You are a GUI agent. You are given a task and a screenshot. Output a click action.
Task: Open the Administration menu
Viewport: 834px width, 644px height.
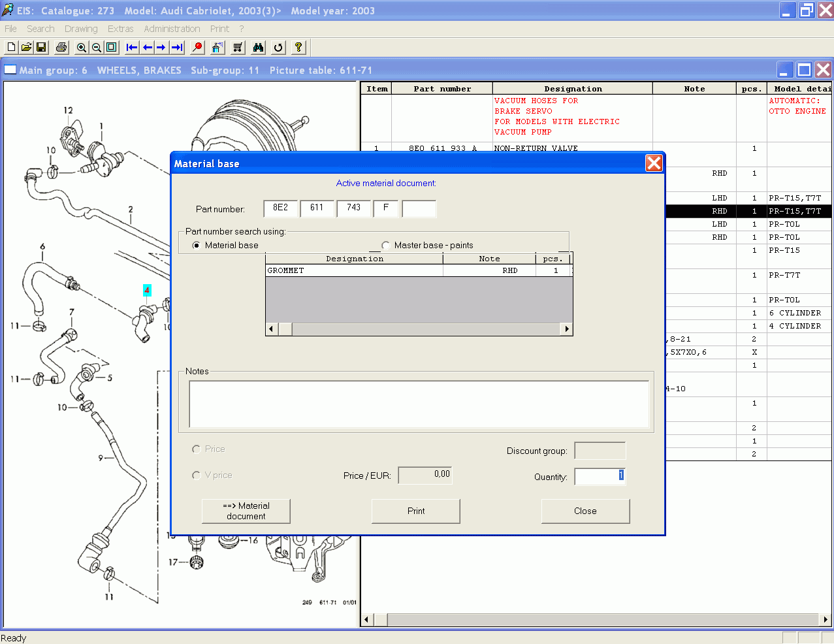[x=172, y=29]
